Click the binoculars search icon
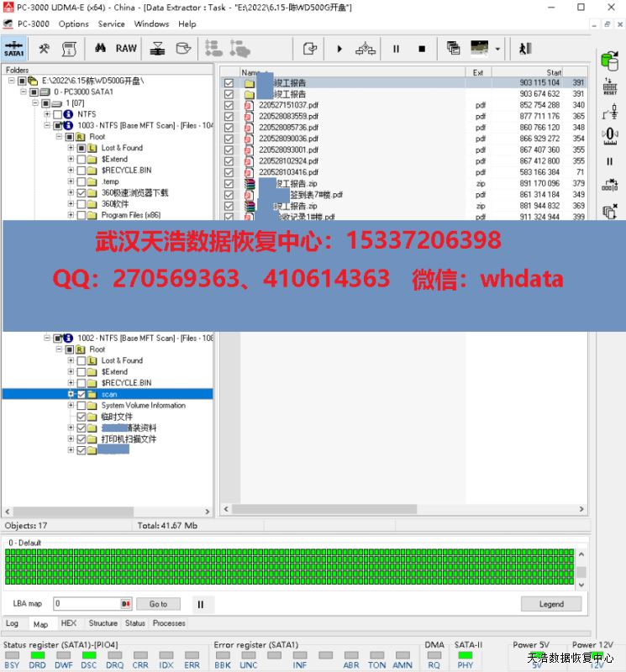The image size is (626, 672). [x=98, y=49]
